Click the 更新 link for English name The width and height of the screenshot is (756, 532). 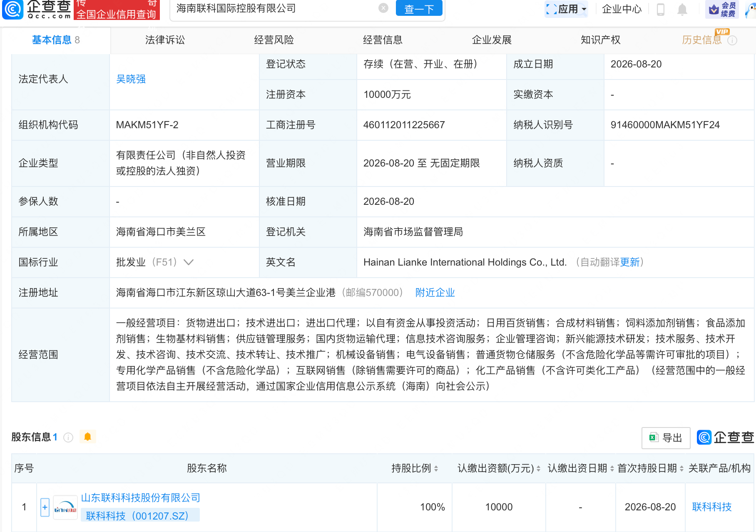[x=630, y=262]
